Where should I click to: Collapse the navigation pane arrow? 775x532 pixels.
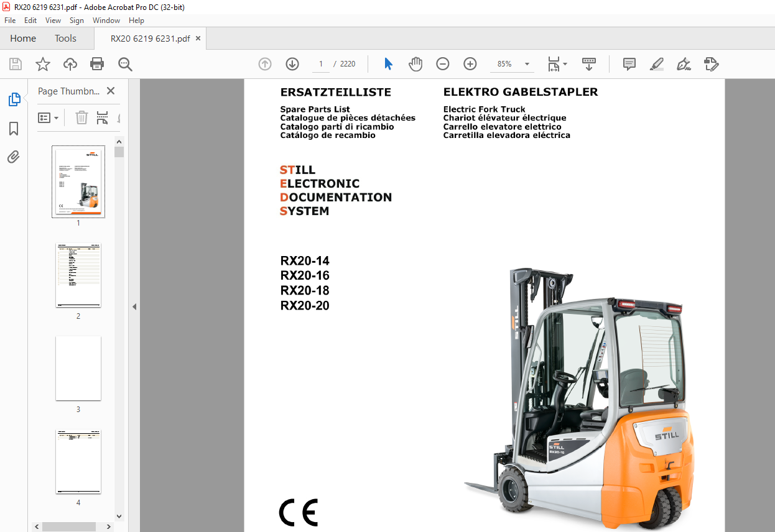pos(134,306)
